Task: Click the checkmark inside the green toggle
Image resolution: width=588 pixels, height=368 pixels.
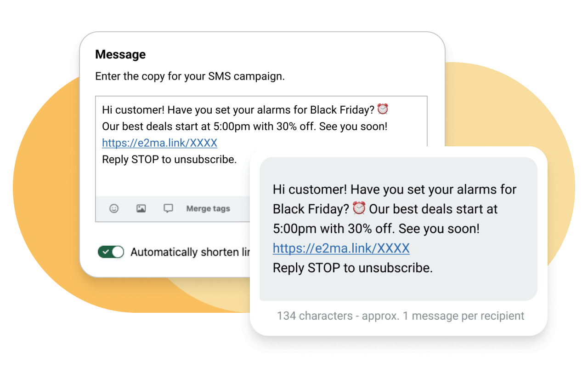Action: pos(107,252)
